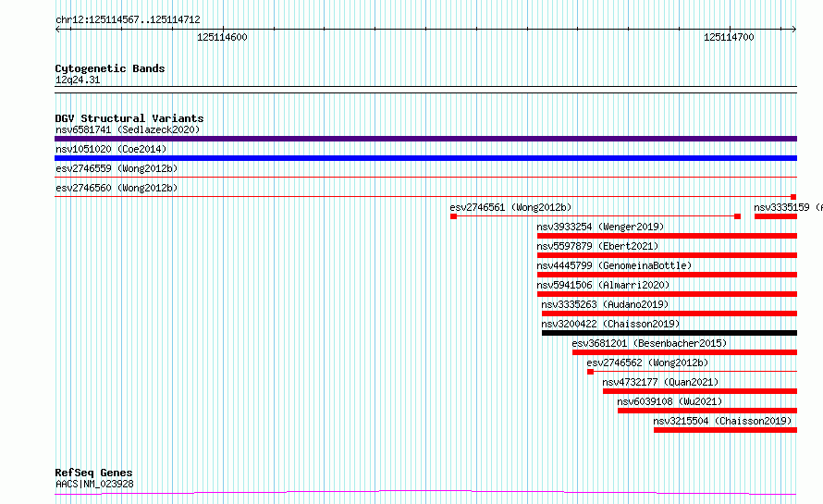Open nsv4732177 (Quan2021) variant
The width and height of the screenshot is (823, 504).
pyautogui.click(x=660, y=382)
